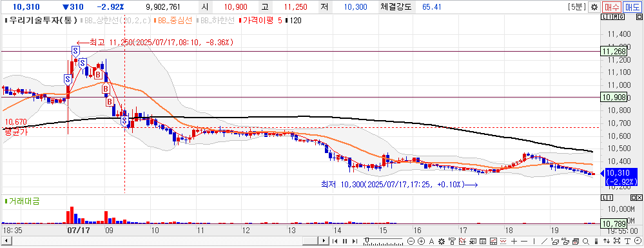Zoom out with the minus circle icon

(411, 241)
